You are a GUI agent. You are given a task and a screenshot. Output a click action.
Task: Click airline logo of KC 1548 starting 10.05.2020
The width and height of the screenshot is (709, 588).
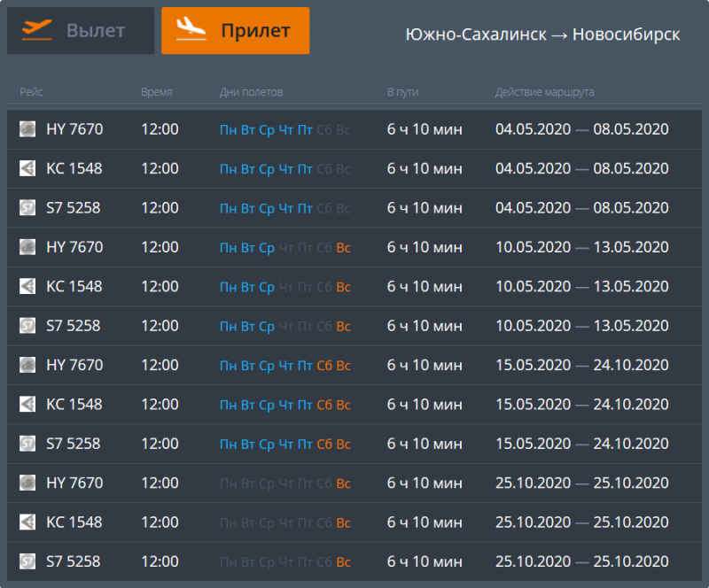[x=27, y=286]
